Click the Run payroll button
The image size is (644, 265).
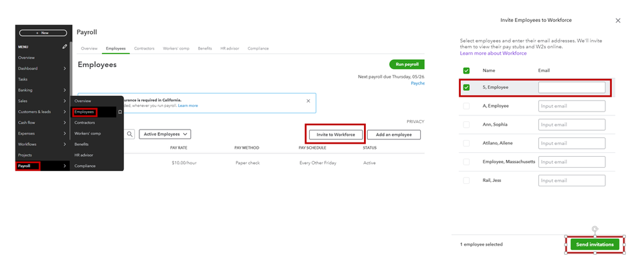pos(407,64)
